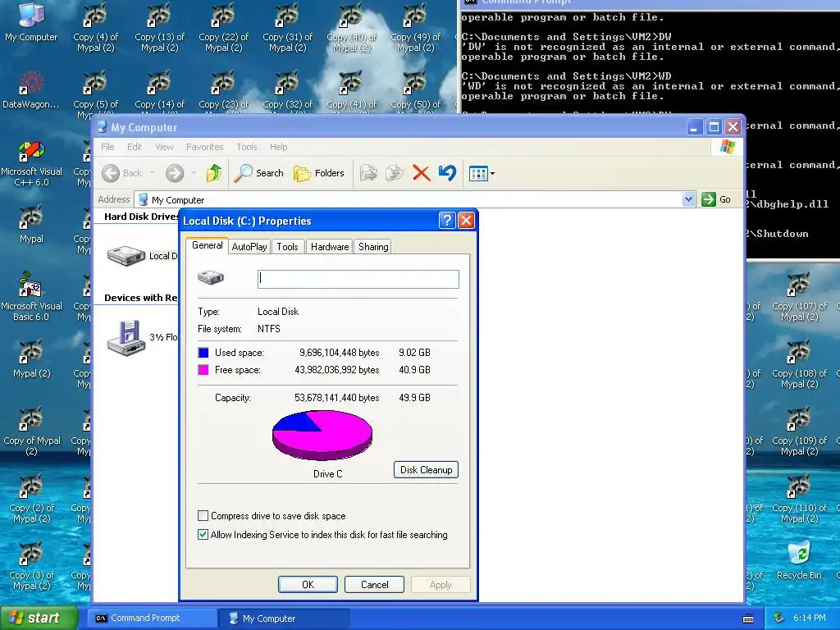This screenshot has width=840, height=630.
Task: Click the Back arrow in My Computer toolbar
Action: tap(122, 173)
